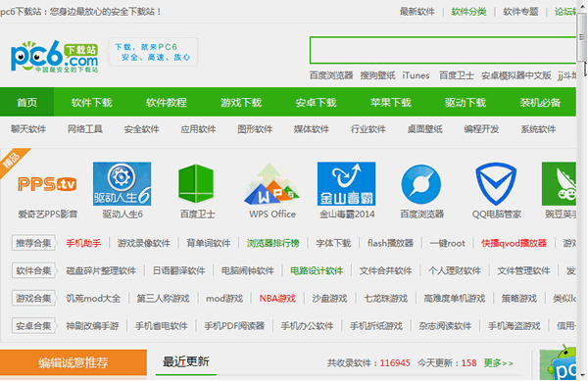Click 安卓模拟器中文版 hot-search link
This screenshot has width=588, height=381.
(x=516, y=75)
